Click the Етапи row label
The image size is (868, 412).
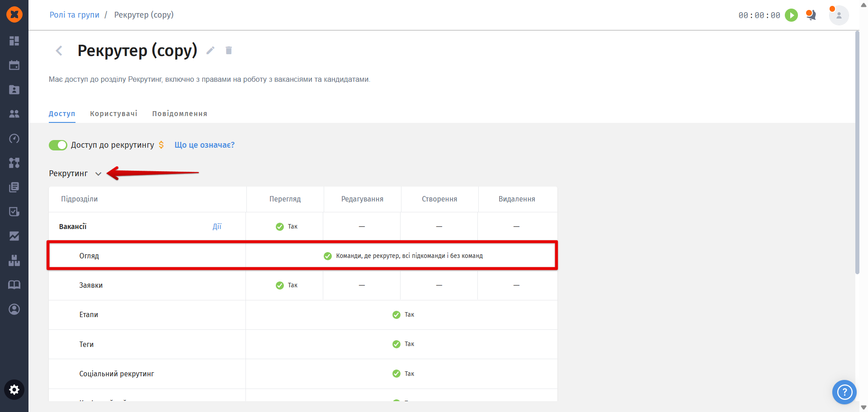[x=89, y=315]
